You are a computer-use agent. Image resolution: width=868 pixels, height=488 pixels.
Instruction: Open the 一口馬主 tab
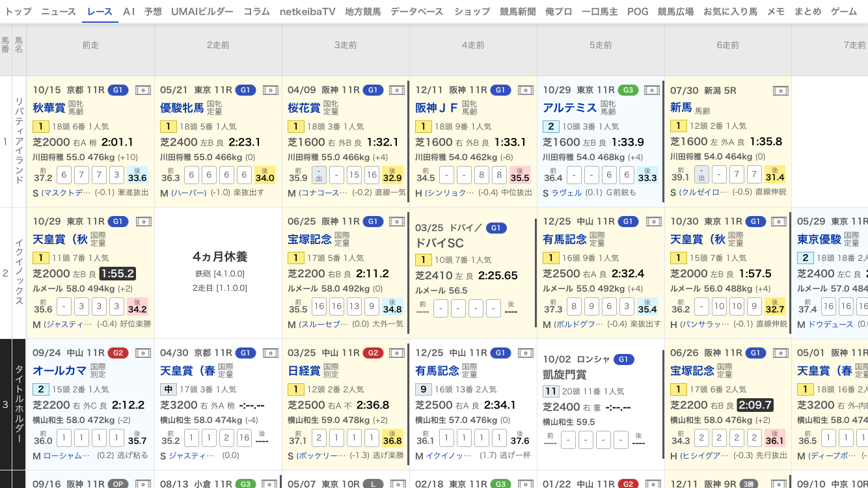pos(600,12)
